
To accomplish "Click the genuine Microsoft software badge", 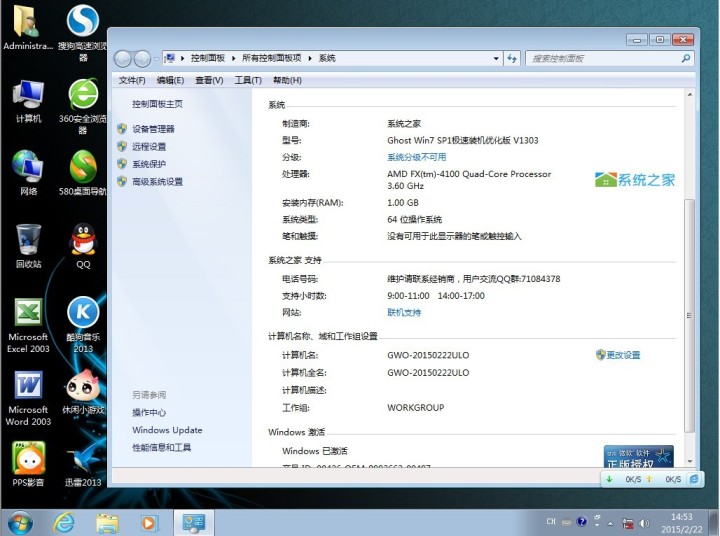I will pyautogui.click(x=638, y=457).
